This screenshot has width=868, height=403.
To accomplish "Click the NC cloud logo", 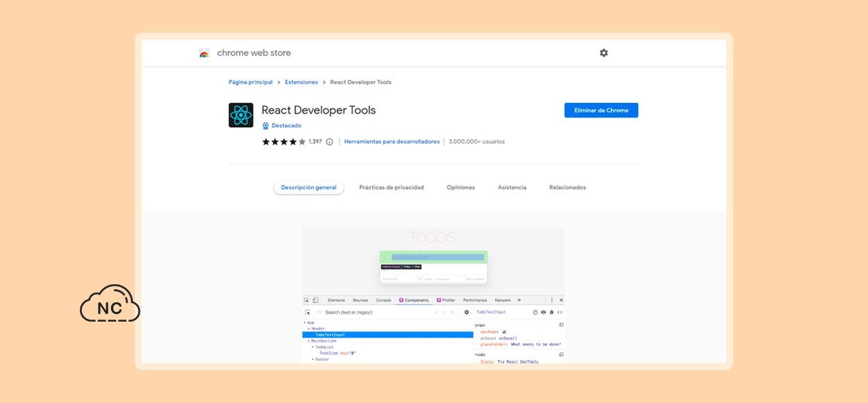I will coord(110,304).
